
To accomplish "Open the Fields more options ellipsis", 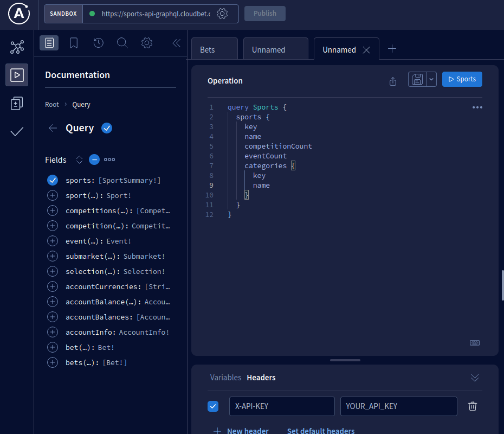I will point(109,159).
